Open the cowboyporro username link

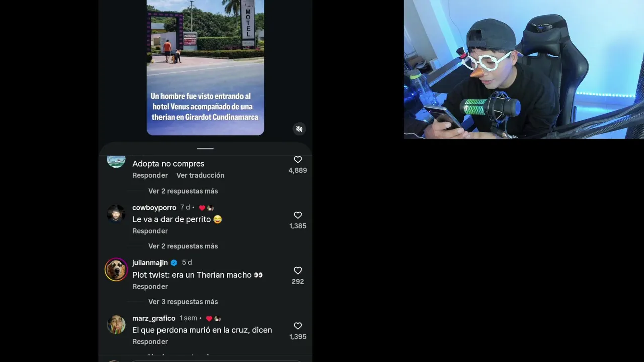click(154, 208)
